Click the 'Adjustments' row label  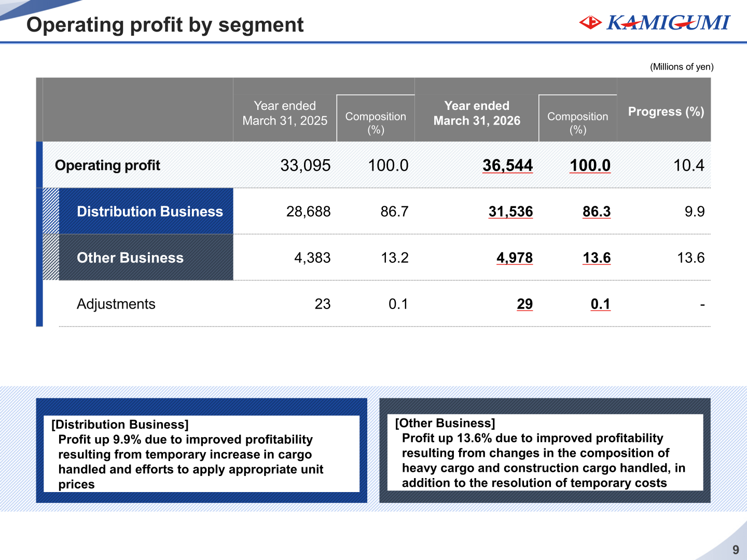[116, 304]
